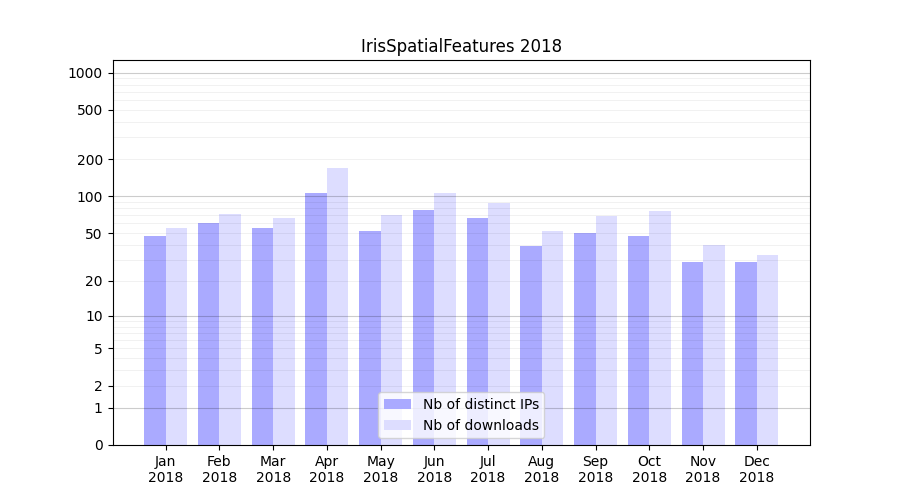Click the 'Nb of downloads' legend color swatch
The image size is (900, 500).
[x=397, y=425]
